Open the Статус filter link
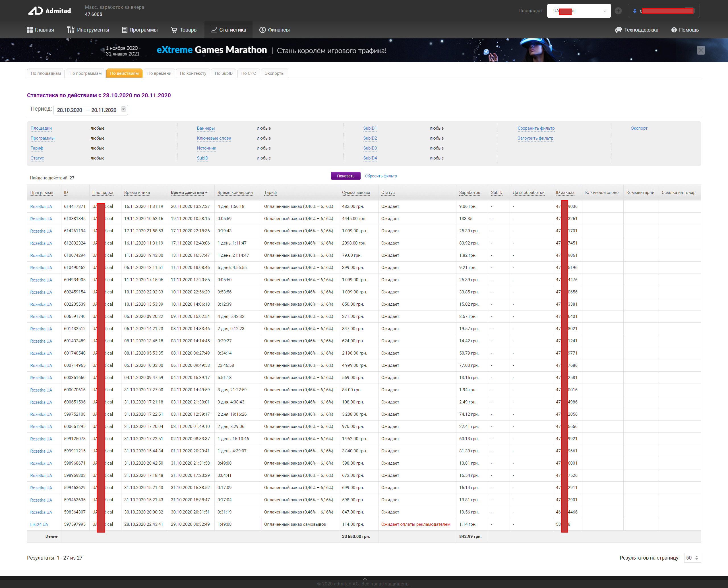Image resolution: width=728 pixels, height=588 pixels. point(37,158)
